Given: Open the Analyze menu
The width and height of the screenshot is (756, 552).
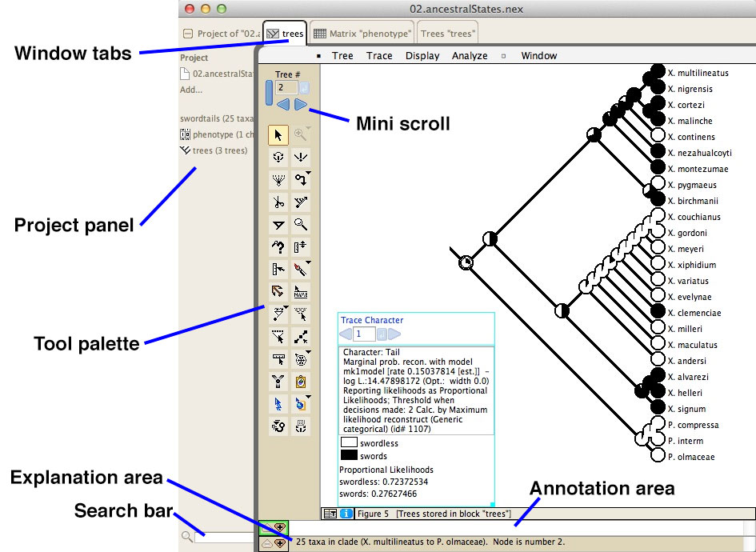Looking at the screenshot, I should pyautogui.click(x=469, y=56).
